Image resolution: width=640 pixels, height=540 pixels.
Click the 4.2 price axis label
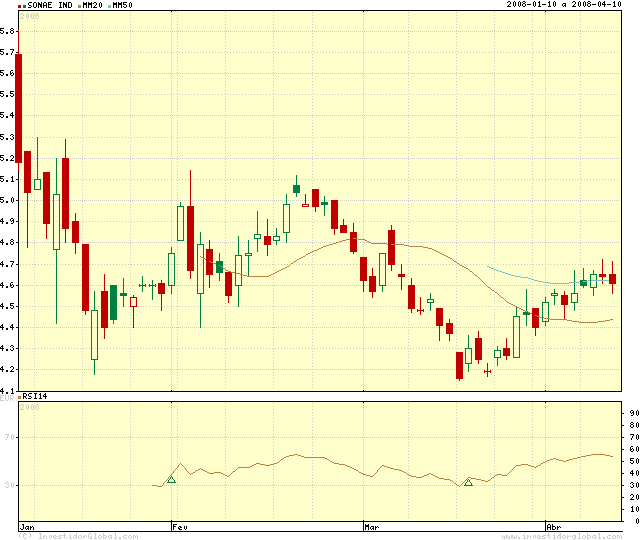pos(7,369)
